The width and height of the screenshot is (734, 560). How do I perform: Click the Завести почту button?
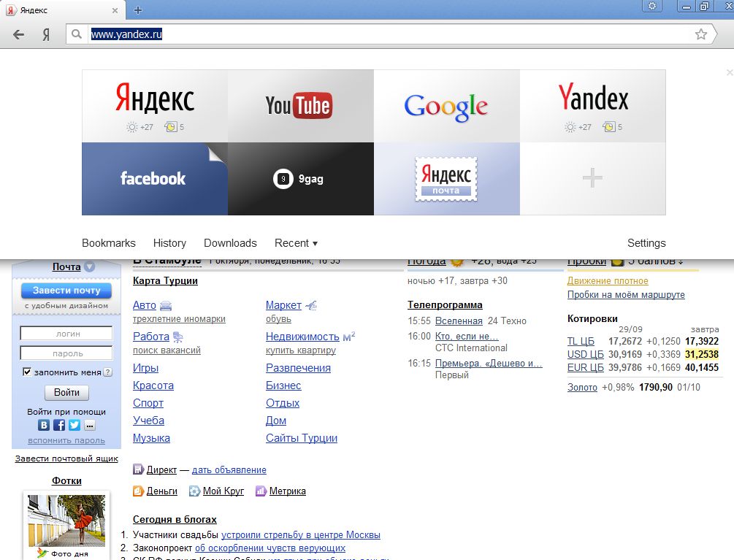[66, 291]
